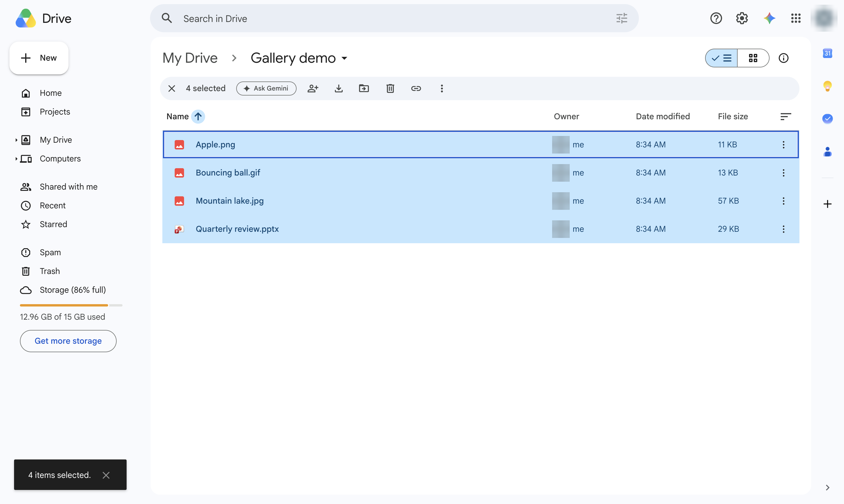
Task: Copy link for selected items
Action: 416,88
